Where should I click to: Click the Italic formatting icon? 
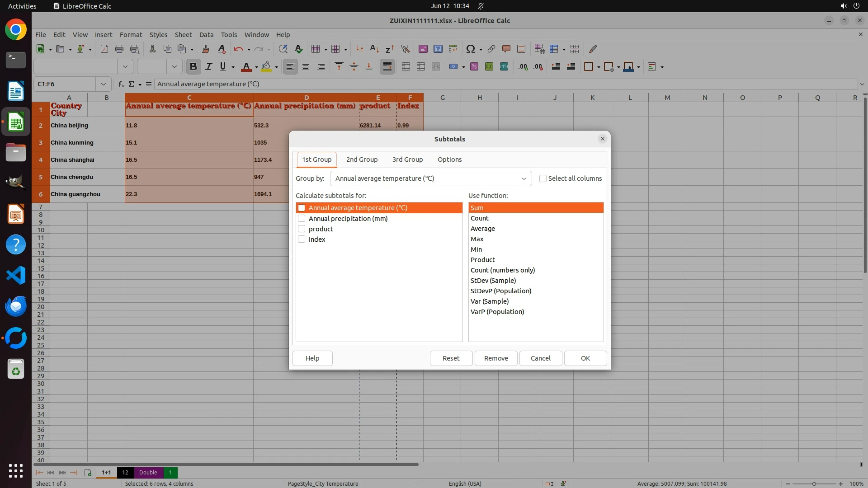[x=208, y=67]
